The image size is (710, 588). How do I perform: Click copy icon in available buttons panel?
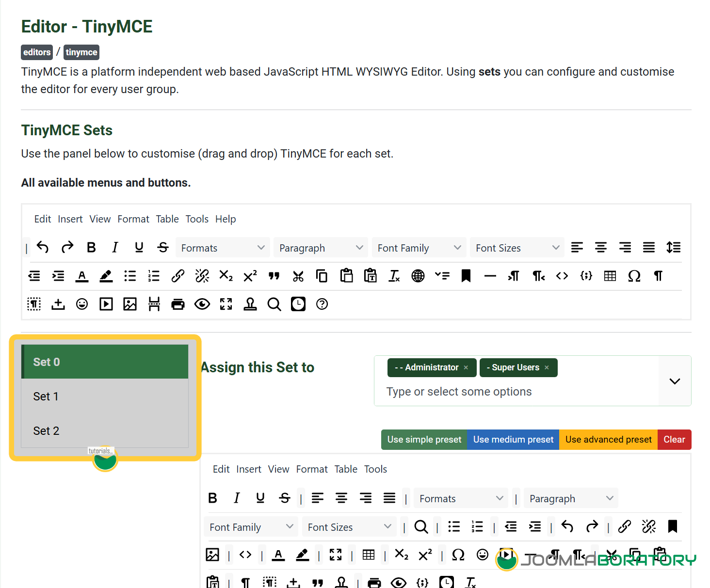coord(322,276)
